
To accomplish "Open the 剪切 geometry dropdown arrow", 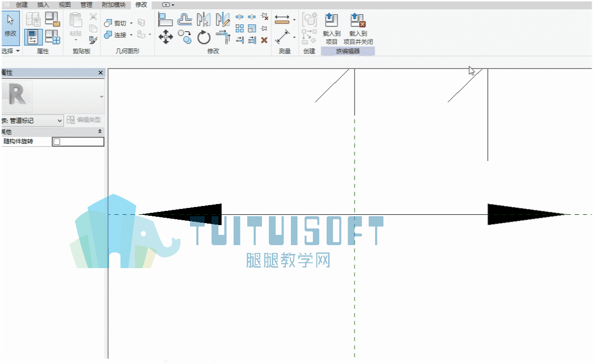I will point(131,23).
